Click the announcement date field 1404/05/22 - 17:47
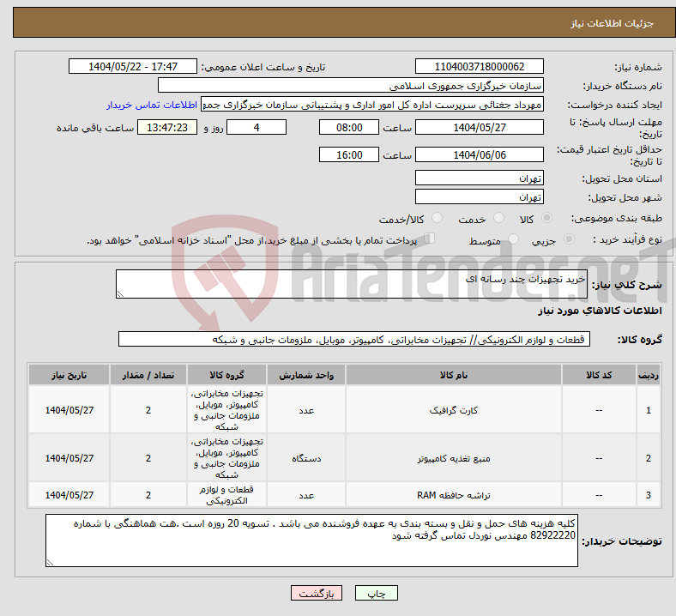The height and width of the screenshot is (616, 676). pos(133,66)
